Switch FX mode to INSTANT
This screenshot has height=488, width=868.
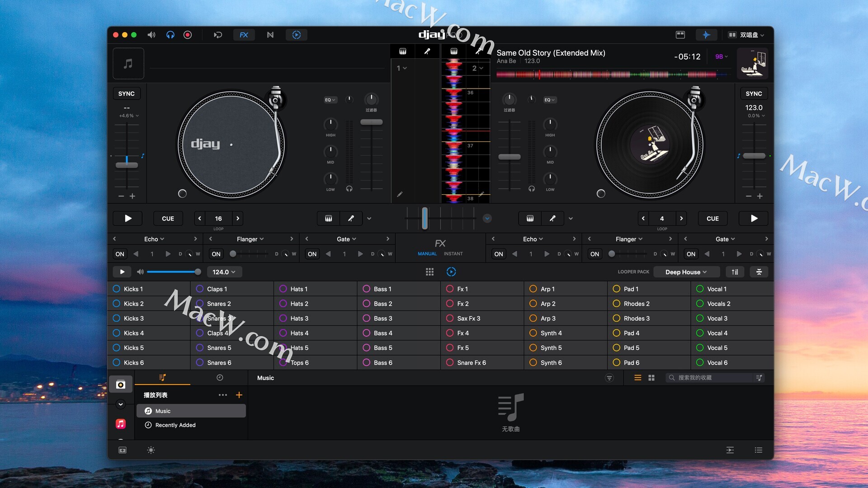tap(453, 254)
